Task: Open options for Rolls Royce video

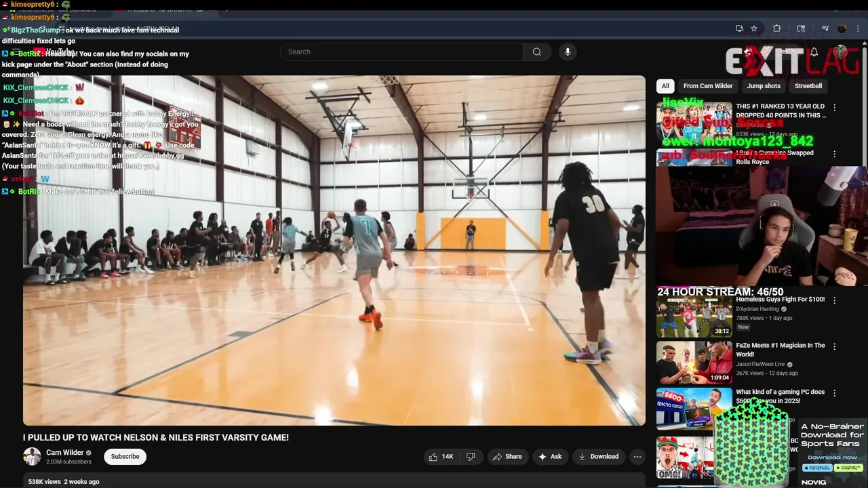Action: 834,155
